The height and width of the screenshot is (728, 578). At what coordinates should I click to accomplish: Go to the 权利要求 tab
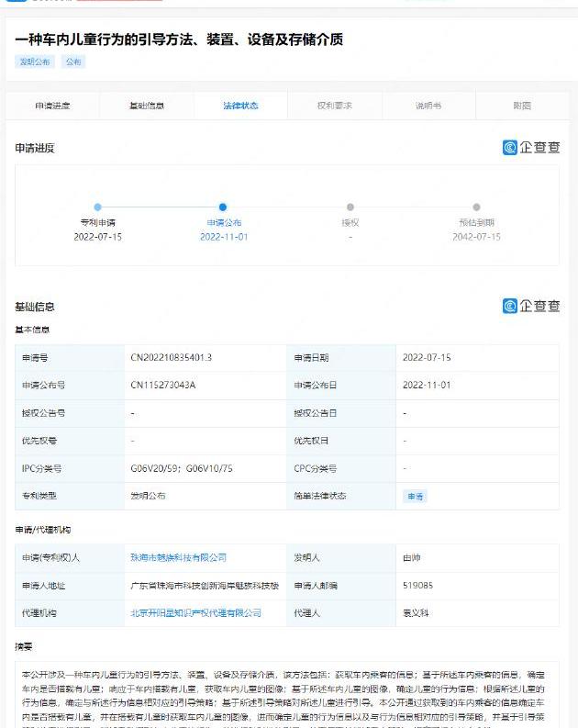pos(334,106)
